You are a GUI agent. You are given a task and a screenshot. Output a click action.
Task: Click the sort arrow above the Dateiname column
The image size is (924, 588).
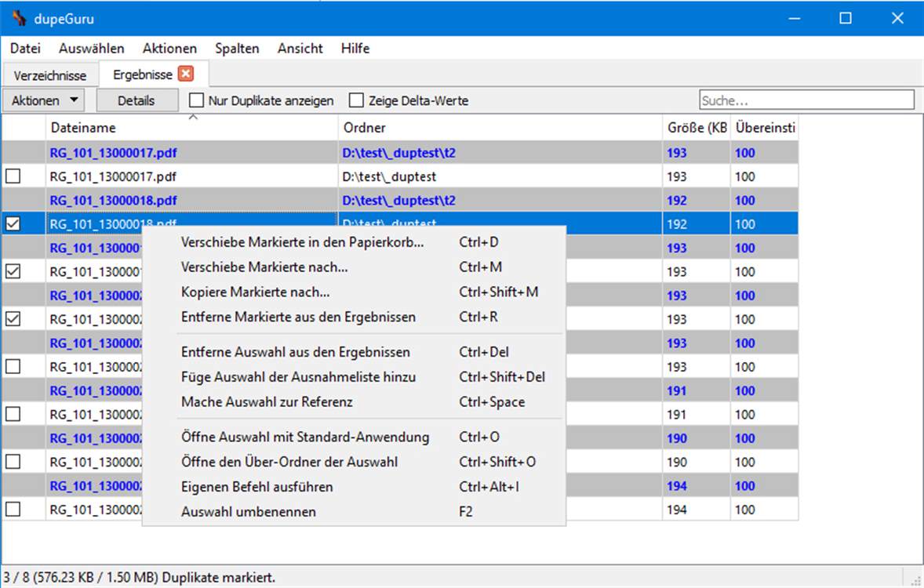(193, 118)
